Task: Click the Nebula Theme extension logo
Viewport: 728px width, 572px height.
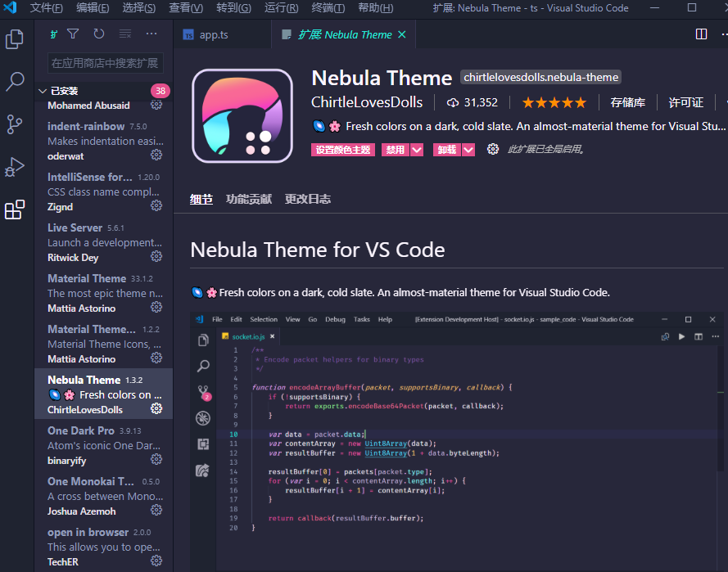Action: click(242, 116)
